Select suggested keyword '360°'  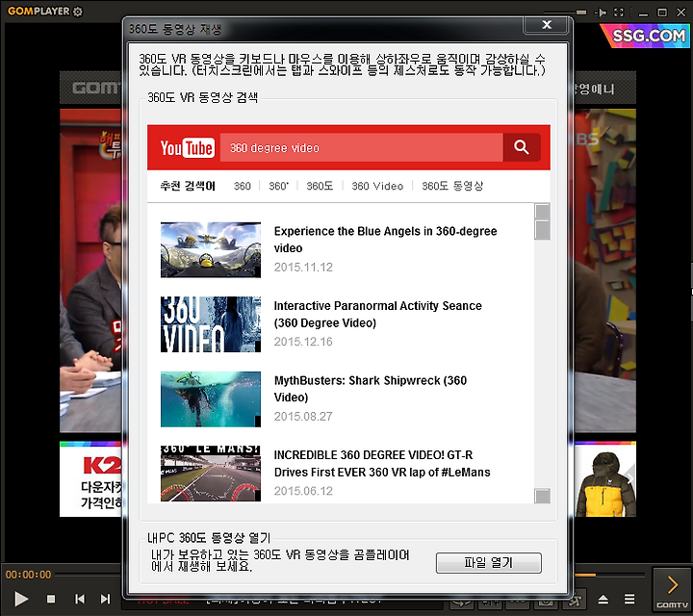[278, 186]
